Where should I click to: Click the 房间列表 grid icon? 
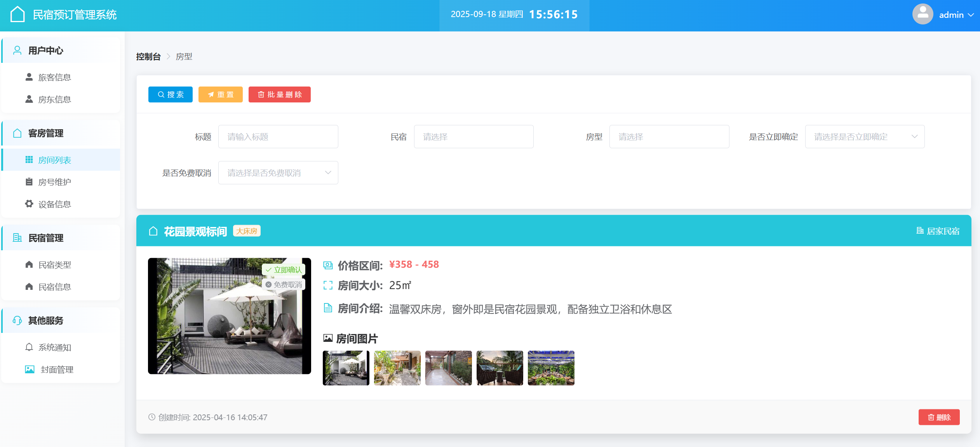point(29,159)
